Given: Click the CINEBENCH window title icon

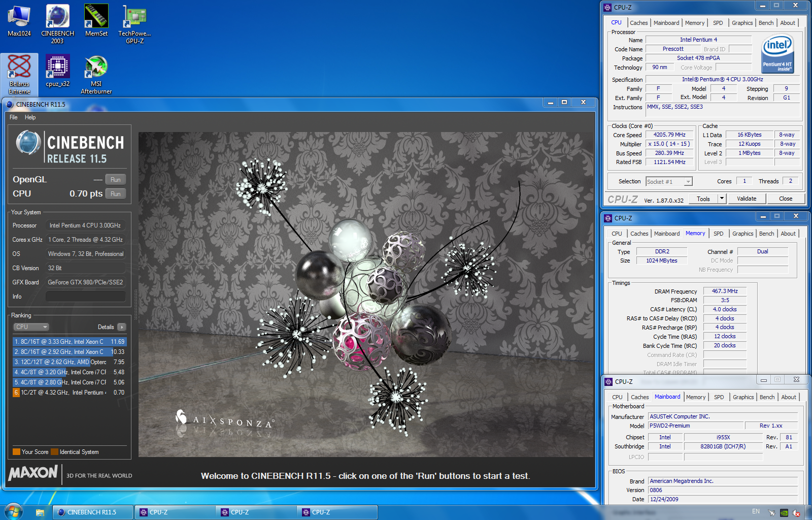Looking at the screenshot, I should pyautogui.click(x=10, y=104).
